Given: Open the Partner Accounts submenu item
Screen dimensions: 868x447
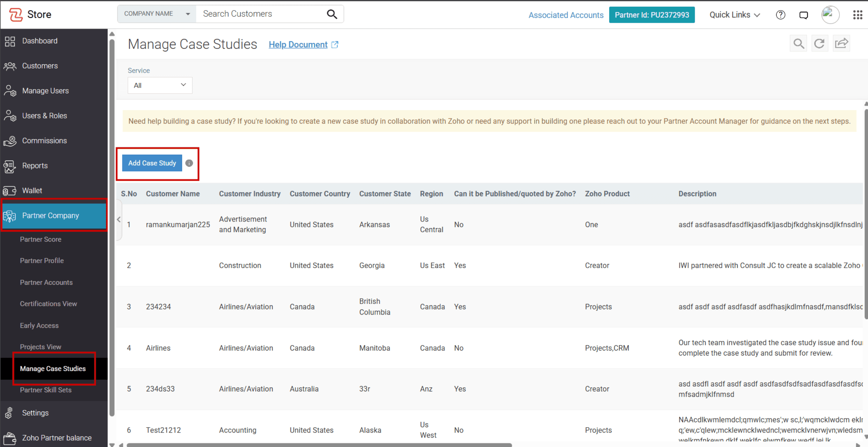Looking at the screenshot, I should tap(46, 282).
